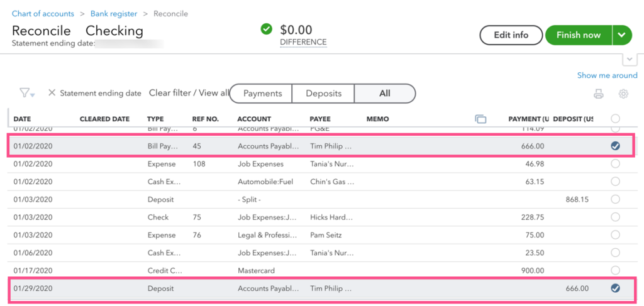Click the Edit info button

511,35
